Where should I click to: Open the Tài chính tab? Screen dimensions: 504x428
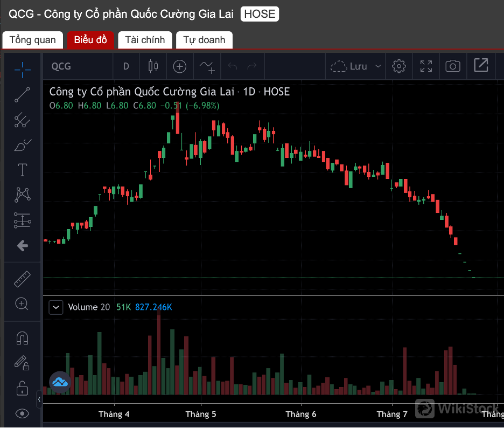click(x=145, y=40)
